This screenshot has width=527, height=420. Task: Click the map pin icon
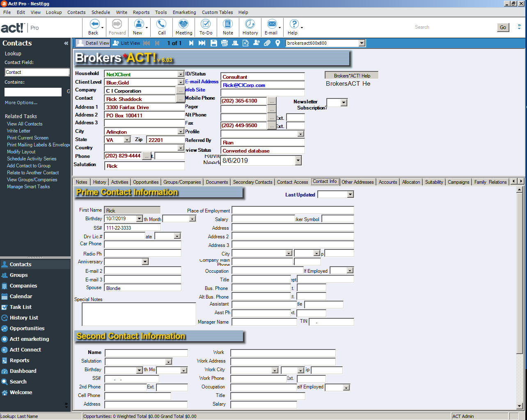click(x=278, y=43)
